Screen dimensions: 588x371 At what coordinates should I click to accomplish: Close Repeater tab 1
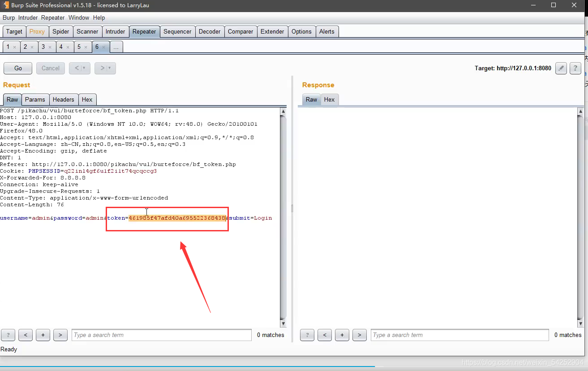[x=14, y=47]
